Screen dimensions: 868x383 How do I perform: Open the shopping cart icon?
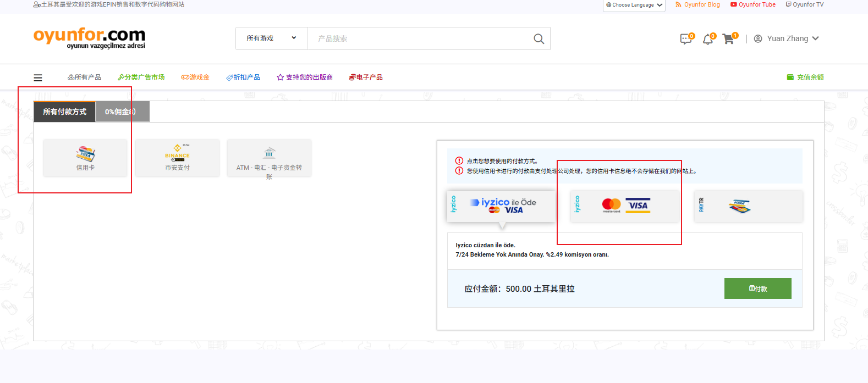click(728, 39)
